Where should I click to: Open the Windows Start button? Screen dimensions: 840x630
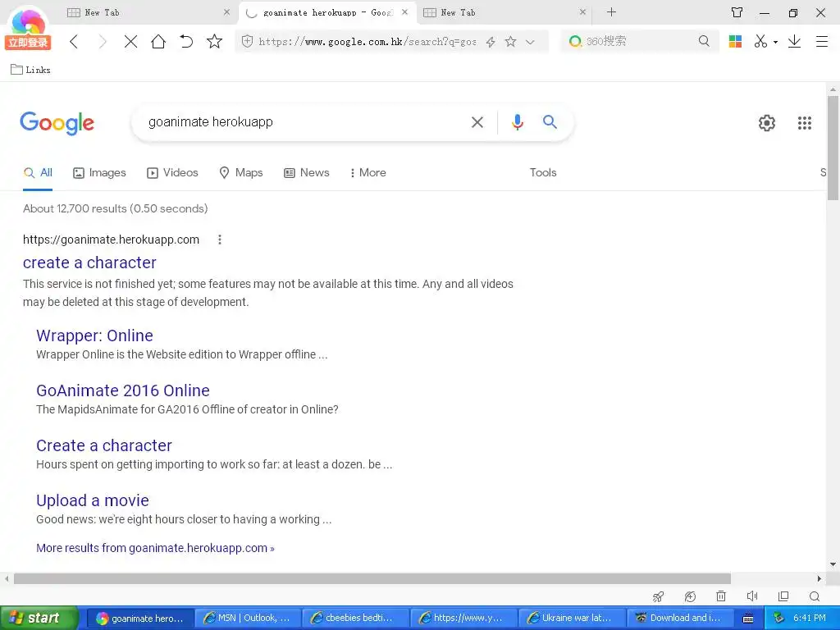(39, 618)
